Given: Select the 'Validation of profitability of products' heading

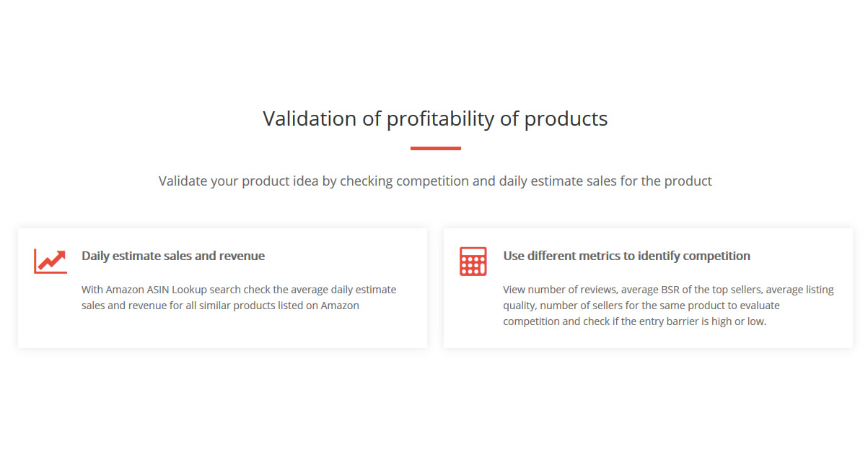Looking at the screenshot, I should tap(435, 118).
